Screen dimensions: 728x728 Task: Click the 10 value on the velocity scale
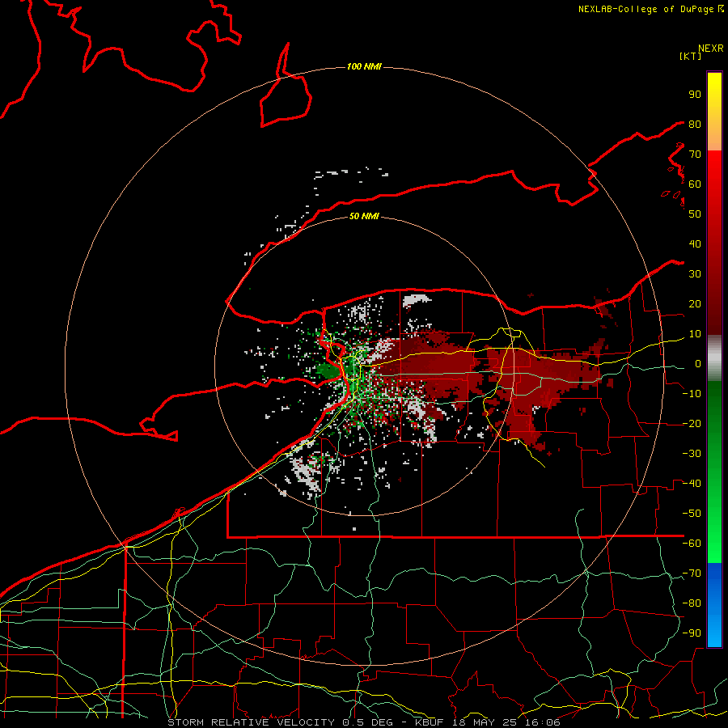(695, 334)
